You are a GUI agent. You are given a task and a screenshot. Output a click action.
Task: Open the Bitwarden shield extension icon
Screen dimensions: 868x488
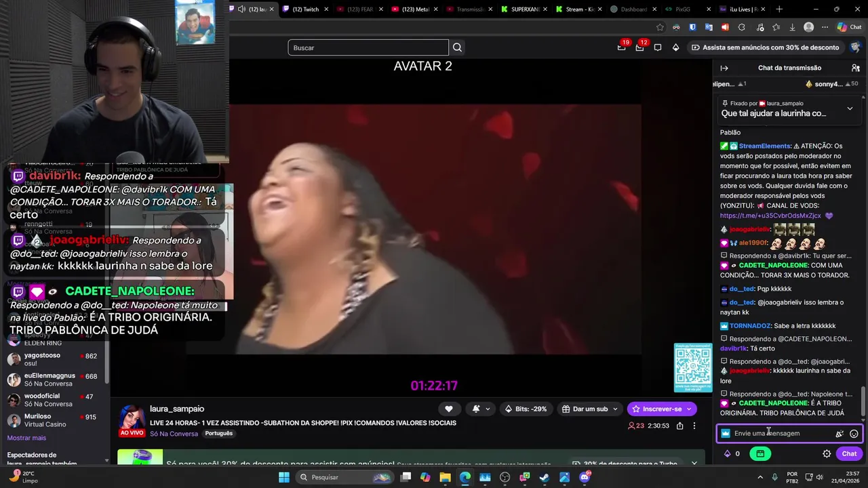692,27
